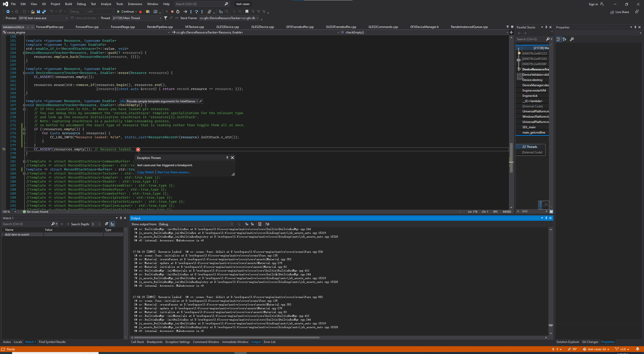The width and height of the screenshot is (644, 354).
Task: Open the Search Depth dropdown in Watch
Action: 96,224
